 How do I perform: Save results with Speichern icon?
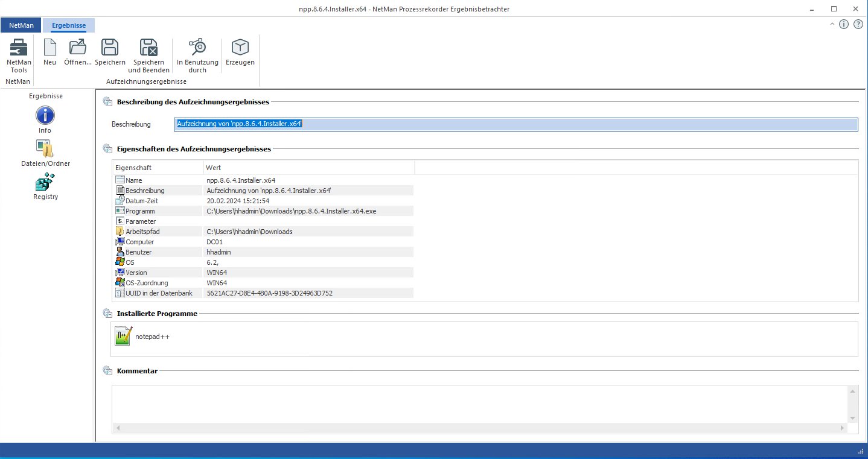(110, 48)
